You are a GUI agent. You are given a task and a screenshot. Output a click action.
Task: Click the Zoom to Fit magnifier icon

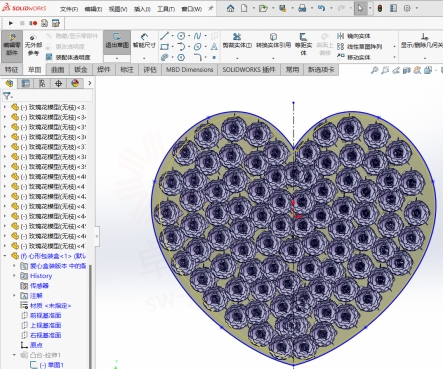pos(374,70)
